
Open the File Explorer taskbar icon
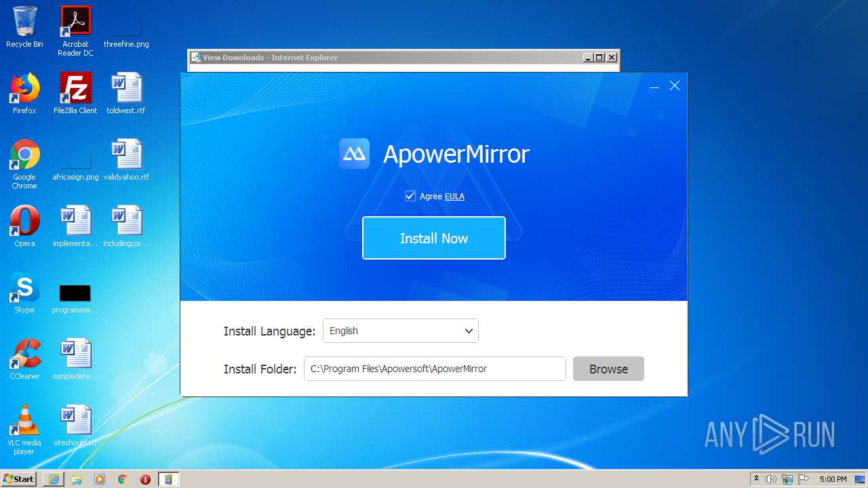(77, 479)
